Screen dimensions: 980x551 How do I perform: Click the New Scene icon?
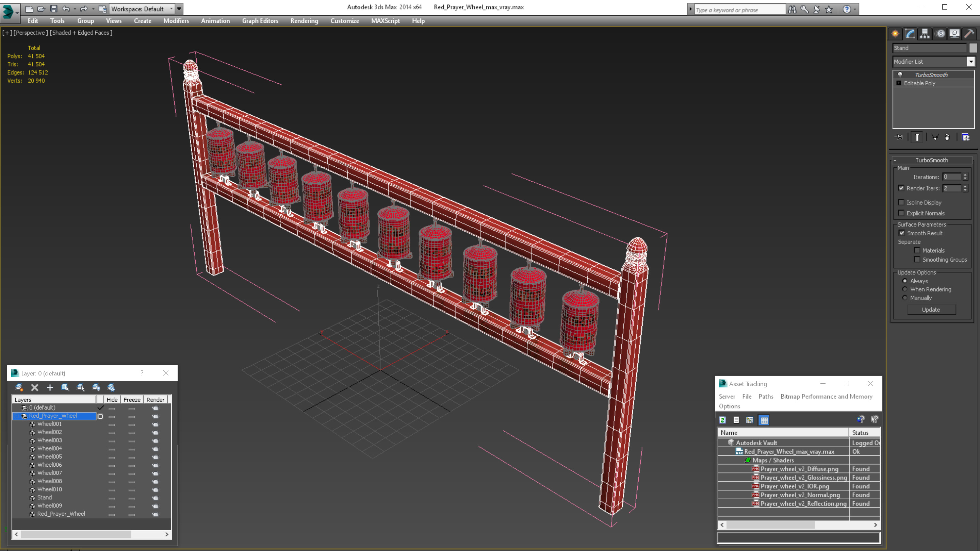click(29, 9)
